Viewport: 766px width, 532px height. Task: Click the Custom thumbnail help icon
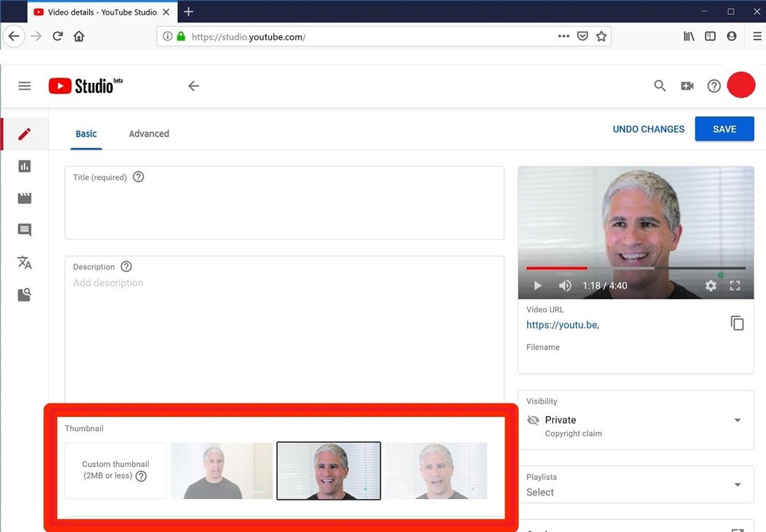(x=141, y=477)
